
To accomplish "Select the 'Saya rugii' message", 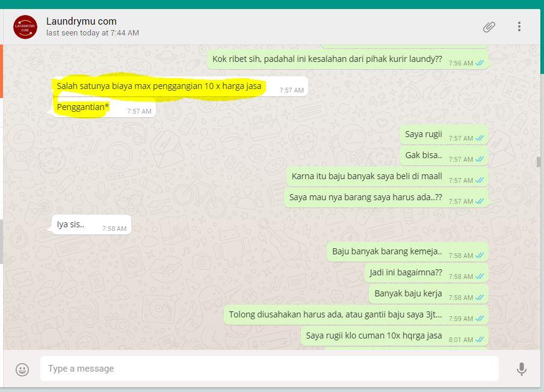I will pyautogui.click(x=444, y=135).
